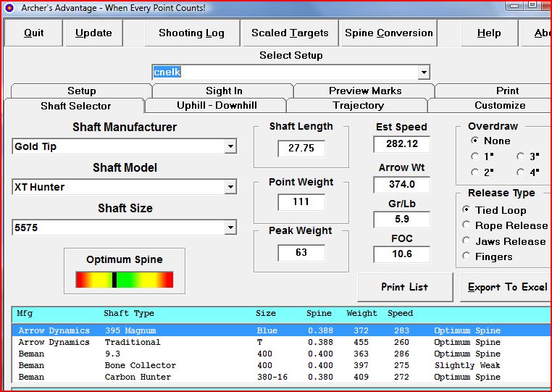Click FOC field 10.6
This screenshot has width=552, height=392.
click(401, 254)
